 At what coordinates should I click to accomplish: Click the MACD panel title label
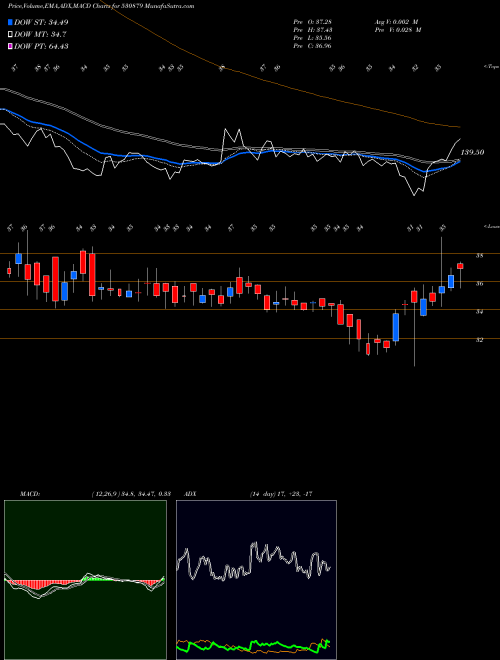click(30, 494)
